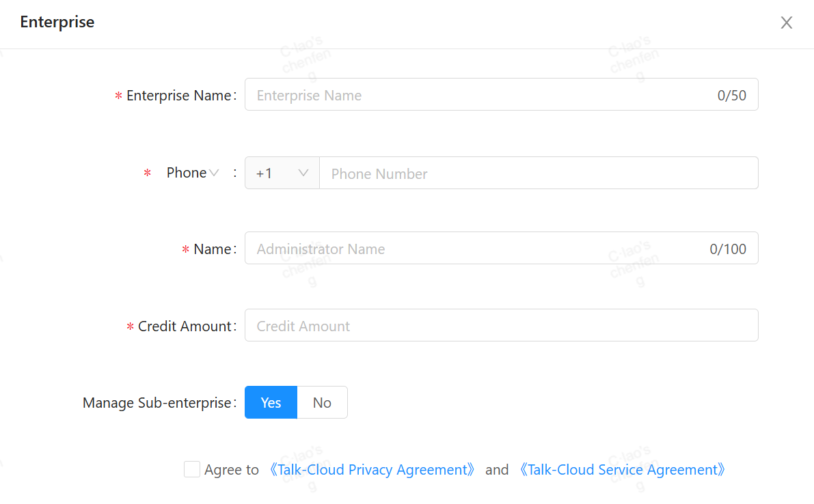Image resolution: width=814 pixels, height=504 pixels.
Task: Click the "Agree to" text beside checkbox
Action: pyautogui.click(x=231, y=470)
